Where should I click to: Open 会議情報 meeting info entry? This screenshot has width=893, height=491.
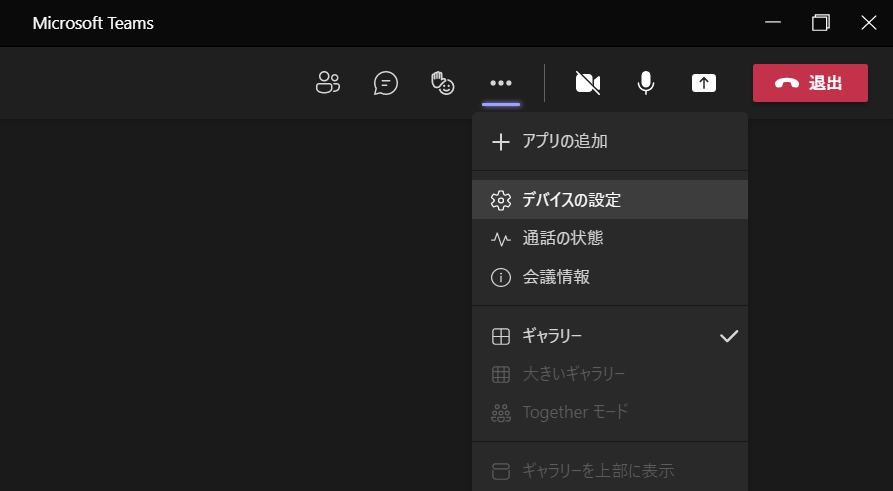pyautogui.click(x=609, y=277)
